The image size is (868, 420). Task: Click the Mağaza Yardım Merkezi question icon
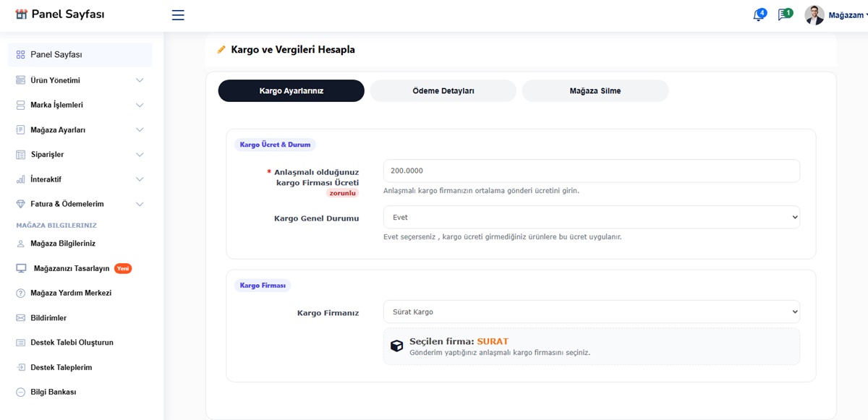21,293
